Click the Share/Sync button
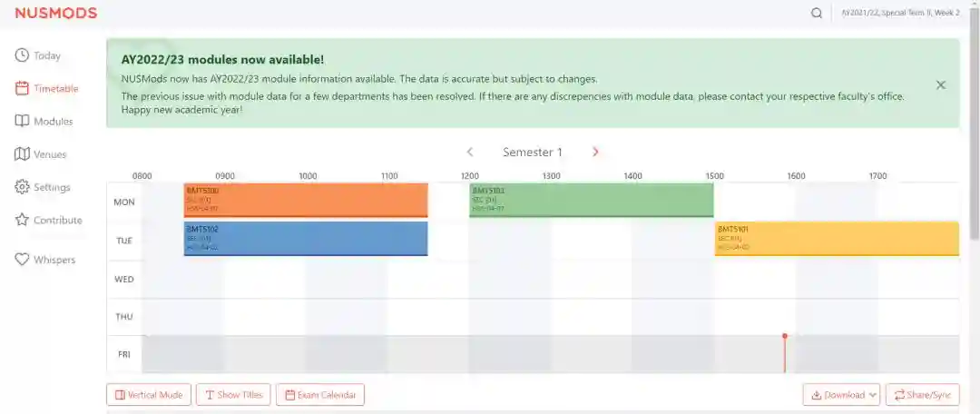The height and width of the screenshot is (414, 980). (x=922, y=395)
